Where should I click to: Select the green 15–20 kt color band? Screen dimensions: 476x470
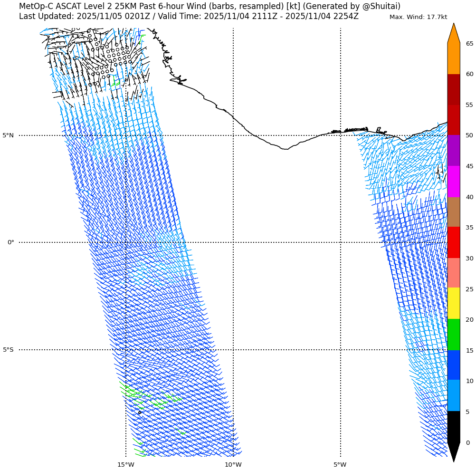[454, 335]
